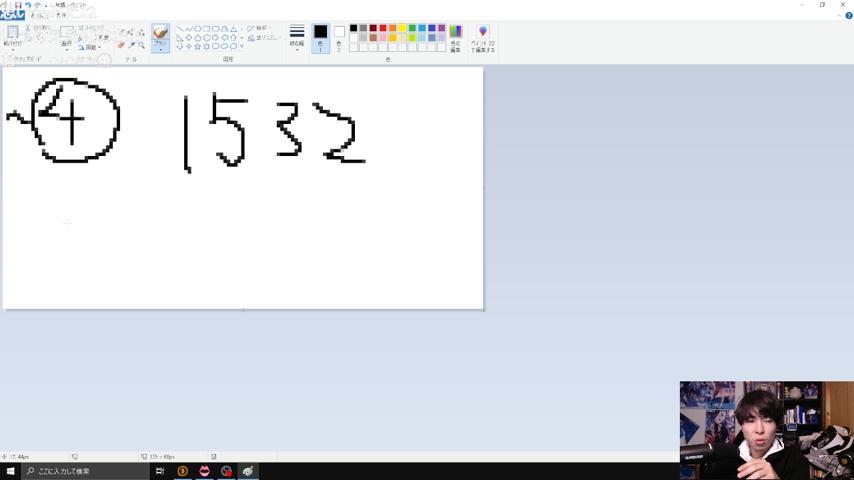Image resolution: width=854 pixels, height=480 pixels.
Task: Open Edit colors dialog
Action: [455, 38]
